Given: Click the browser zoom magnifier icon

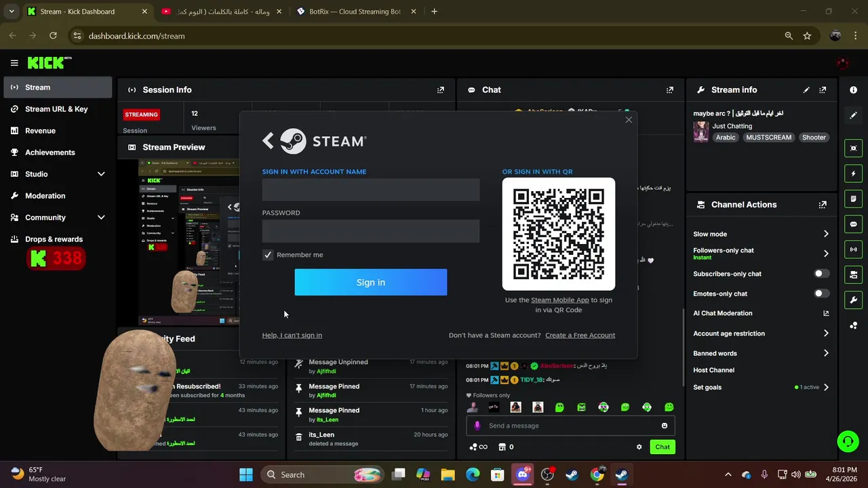Looking at the screenshot, I should point(789,36).
